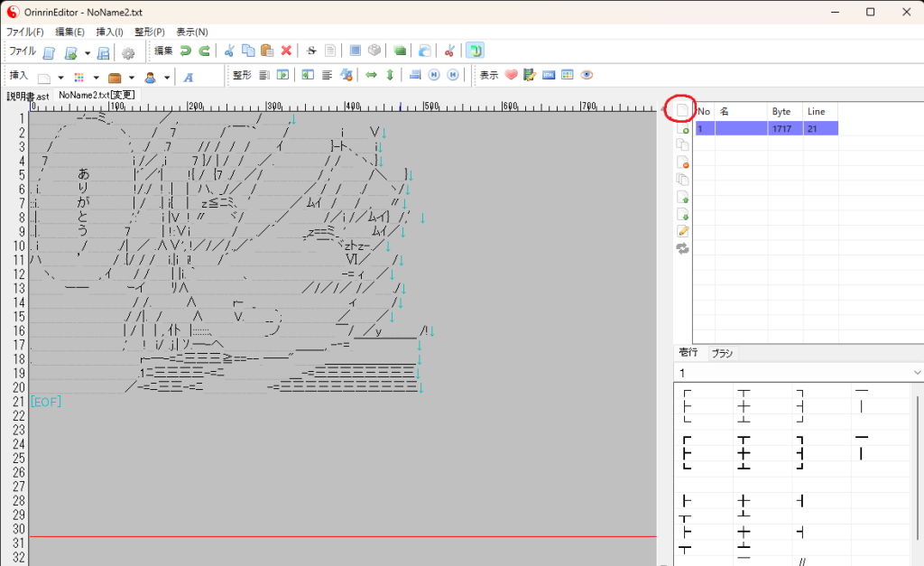924x566 pixels.
Task: Open the 整形(P) menu
Action: coord(150,32)
